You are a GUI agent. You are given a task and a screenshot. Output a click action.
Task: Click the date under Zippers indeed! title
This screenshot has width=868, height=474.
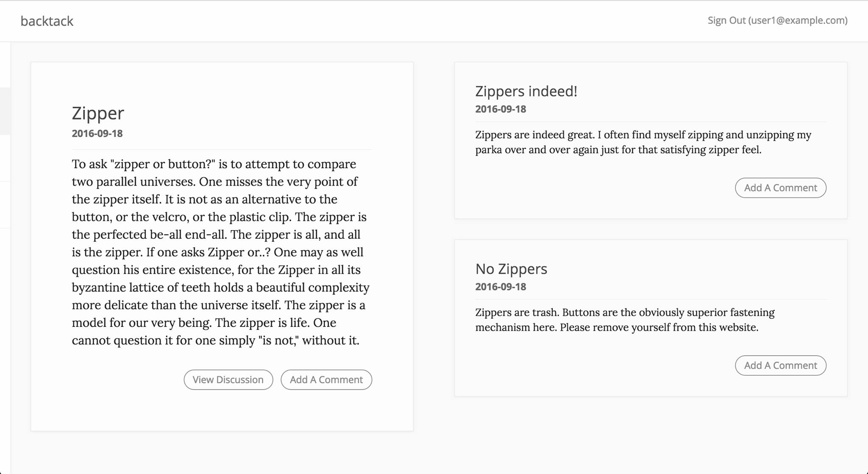(501, 109)
